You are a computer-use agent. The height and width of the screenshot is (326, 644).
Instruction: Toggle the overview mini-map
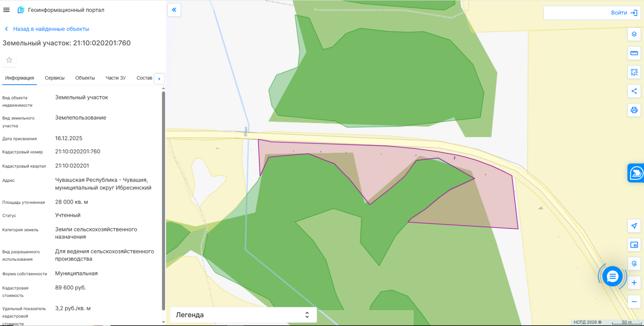[x=634, y=245]
